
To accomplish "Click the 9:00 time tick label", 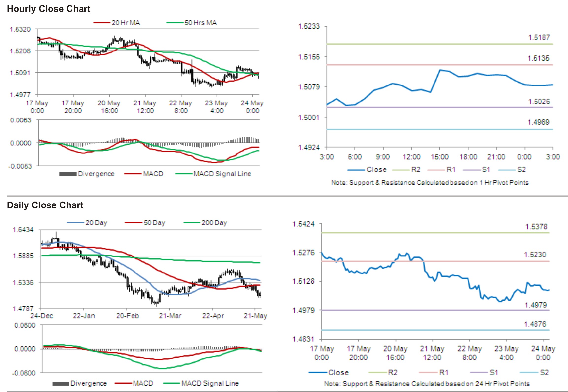I will tap(383, 157).
